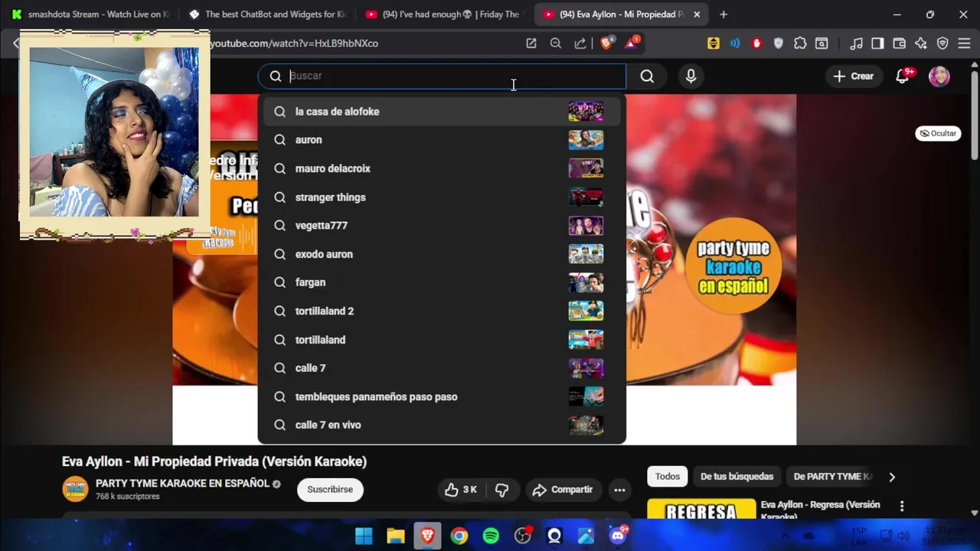Open the YouTube account avatar menu
The image size is (980, 551).
click(x=939, y=76)
